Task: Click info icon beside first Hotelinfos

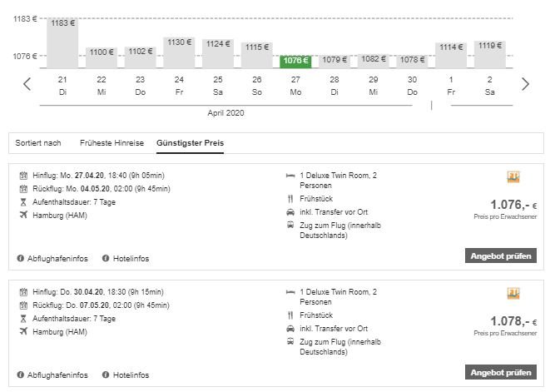Action: [106, 258]
